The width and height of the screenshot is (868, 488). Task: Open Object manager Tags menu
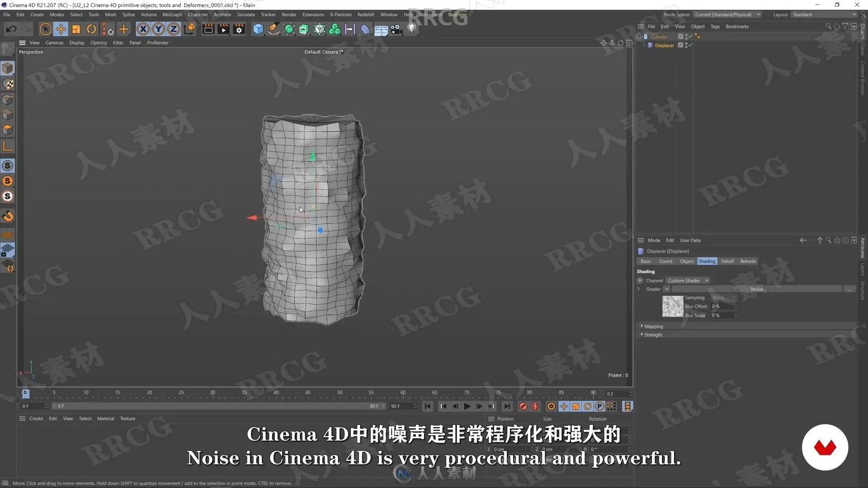tap(715, 27)
